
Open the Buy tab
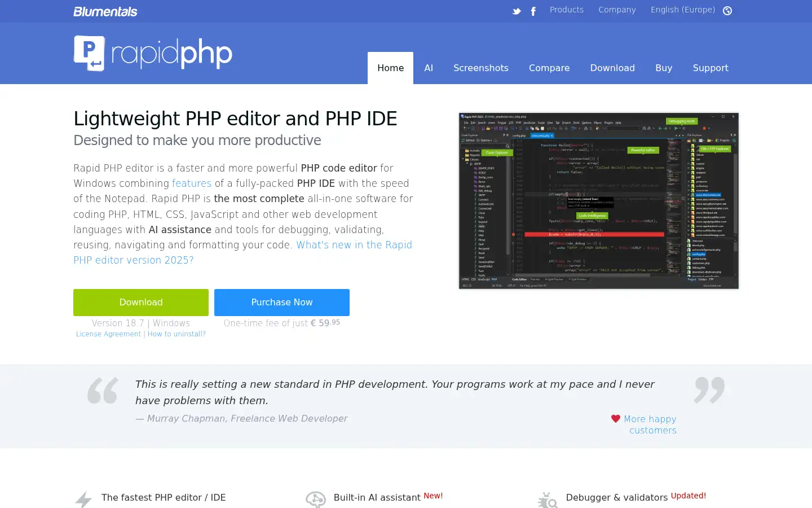pos(664,68)
